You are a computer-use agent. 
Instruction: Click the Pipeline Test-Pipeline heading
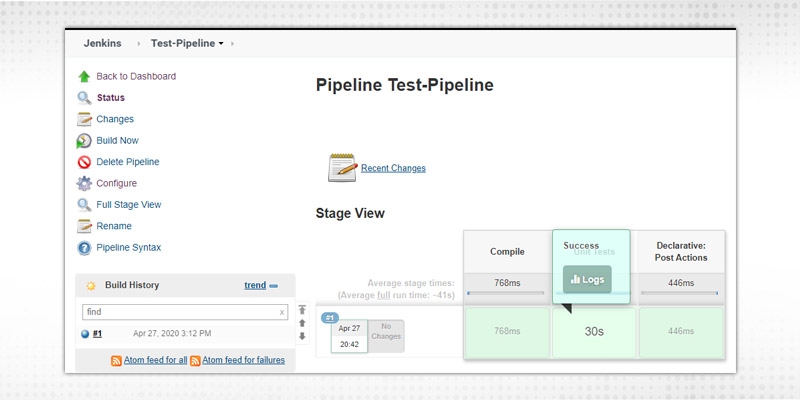pos(405,85)
